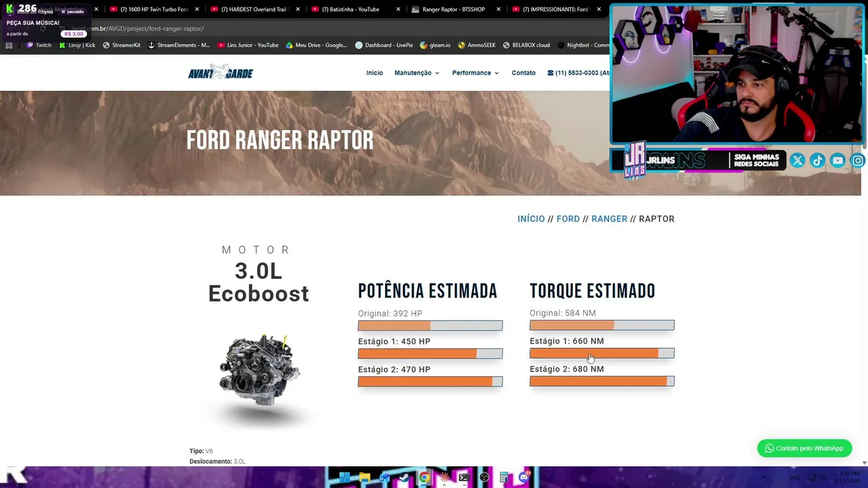Close the Batistinha - YouTube tab
The image size is (868, 488).
(398, 9)
